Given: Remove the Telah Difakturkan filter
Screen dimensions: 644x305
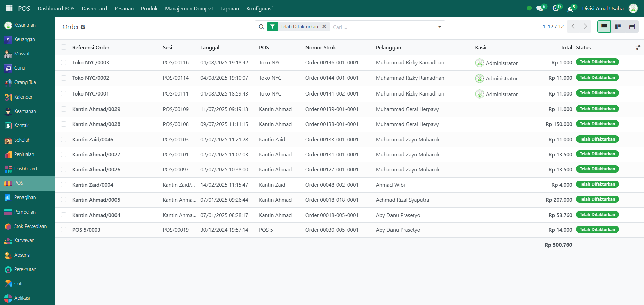Looking at the screenshot, I should [x=324, y=27].
